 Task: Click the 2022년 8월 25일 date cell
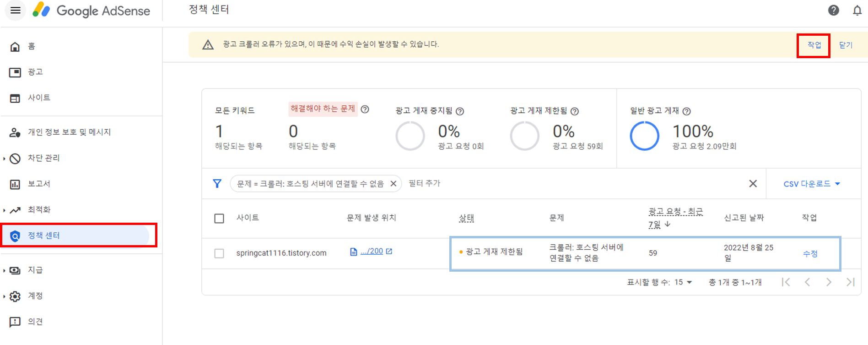pos(749,253)
